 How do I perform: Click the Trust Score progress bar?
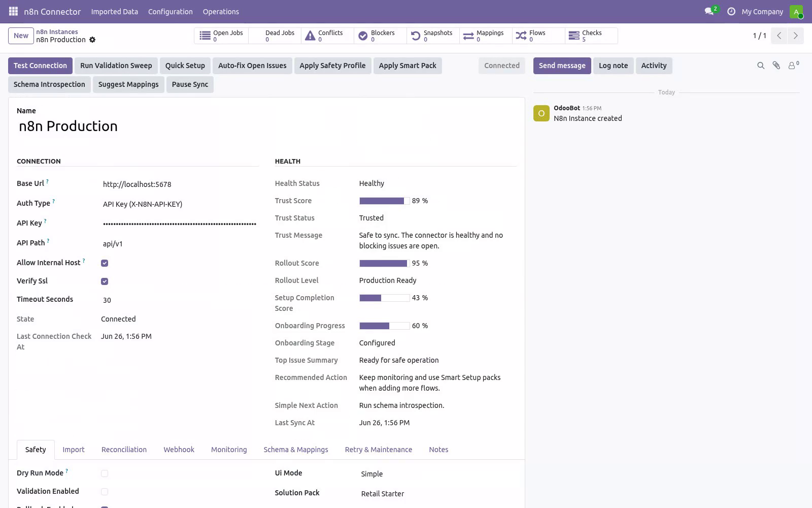click(384, 201)
